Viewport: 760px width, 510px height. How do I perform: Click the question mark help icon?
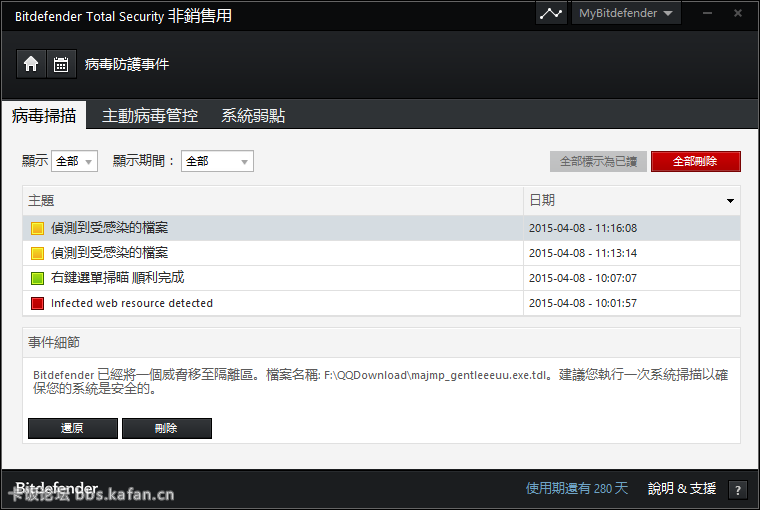point(738,490)
